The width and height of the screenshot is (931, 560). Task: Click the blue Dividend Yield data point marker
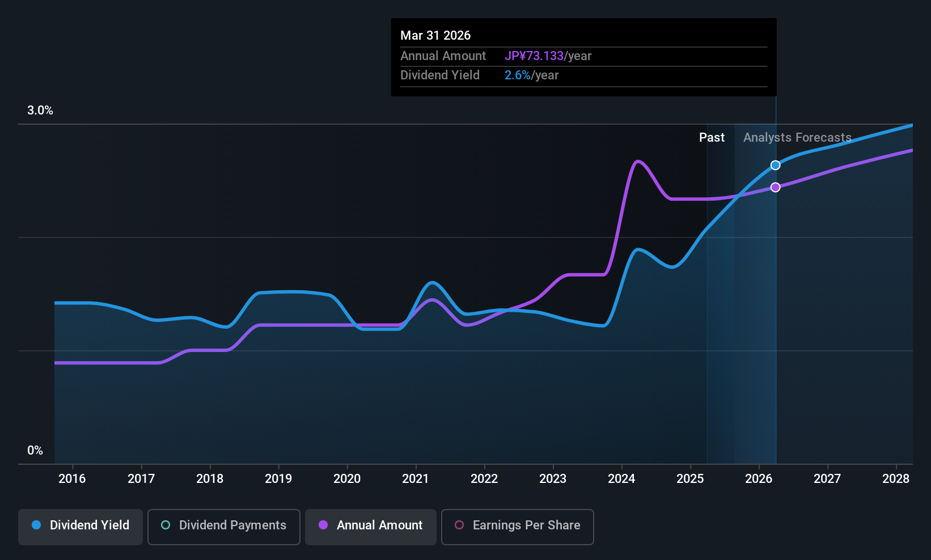(775, 166)
